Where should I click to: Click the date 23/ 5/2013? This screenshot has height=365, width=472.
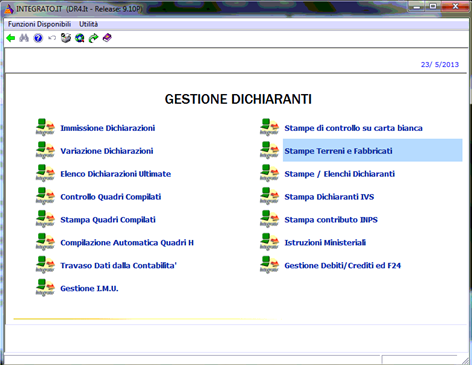440,65
